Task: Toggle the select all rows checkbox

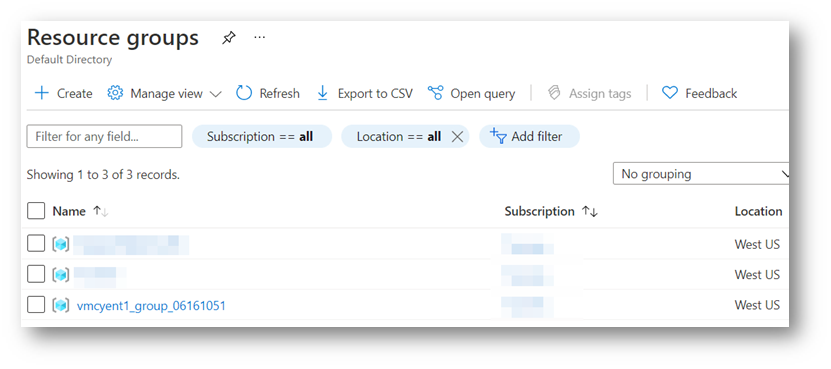Action: pos(36,211)
